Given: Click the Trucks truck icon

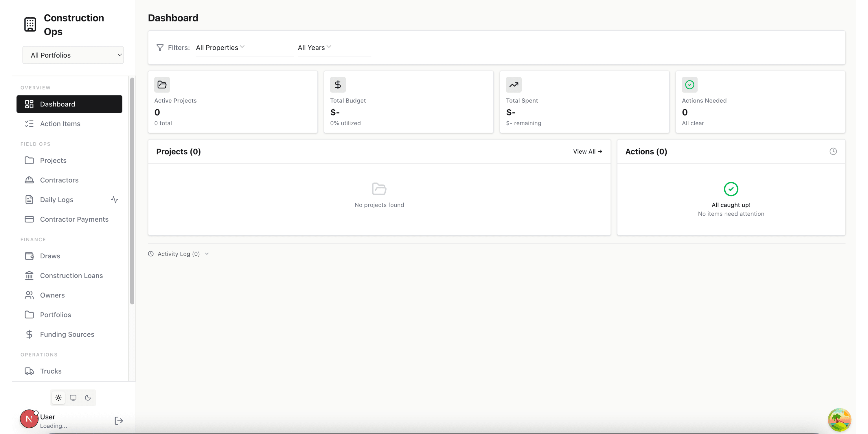Looking at the screenshot, I should point(29,371).
